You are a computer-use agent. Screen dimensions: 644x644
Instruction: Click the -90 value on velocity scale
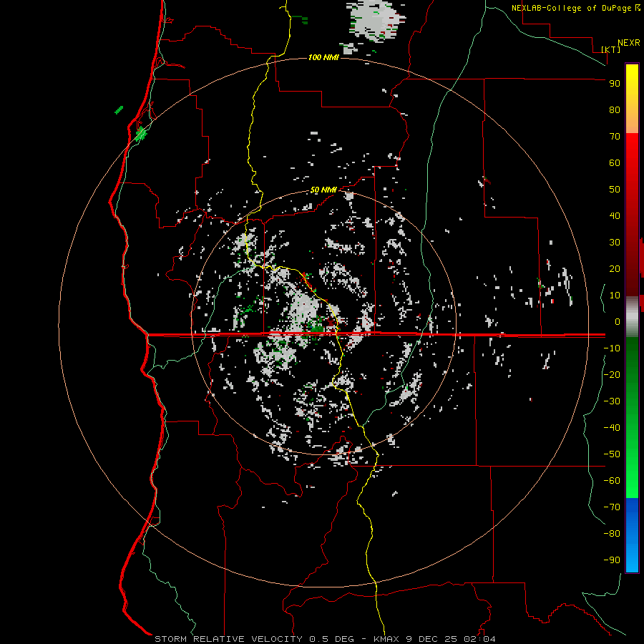point(612,560)
